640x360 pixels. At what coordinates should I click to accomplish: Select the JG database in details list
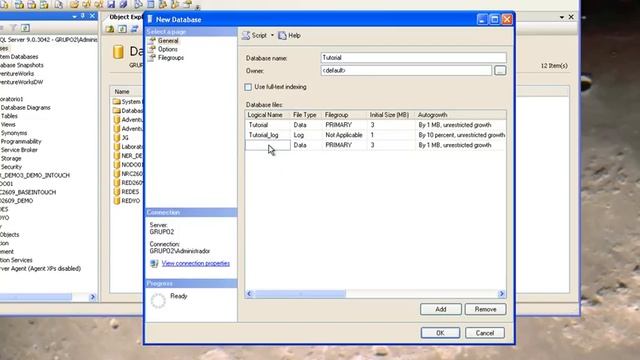pyautogui.click(x=121, y=138)
